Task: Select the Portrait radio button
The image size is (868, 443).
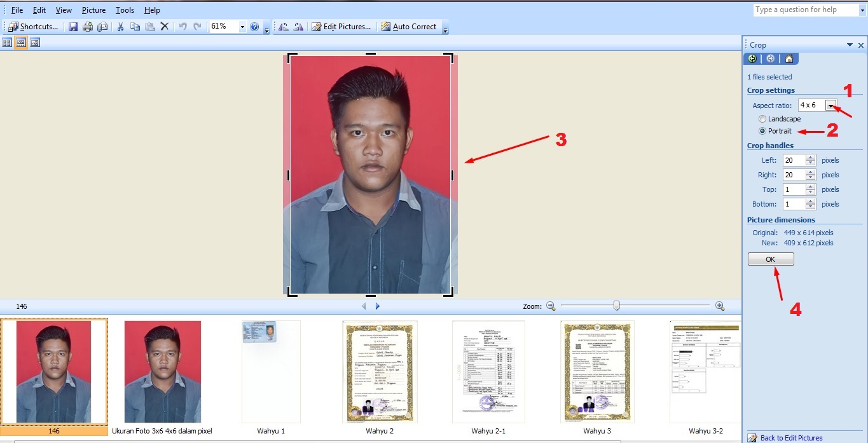Action: tap(762, 131)
